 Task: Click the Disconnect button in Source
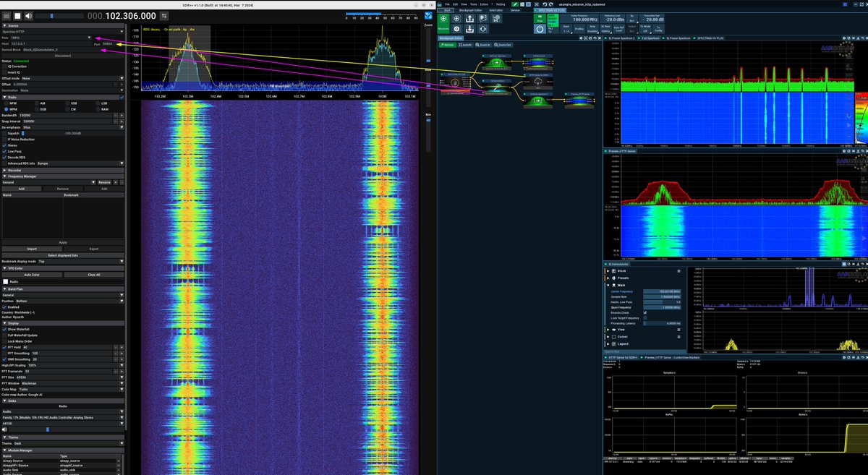click(63, 55)
